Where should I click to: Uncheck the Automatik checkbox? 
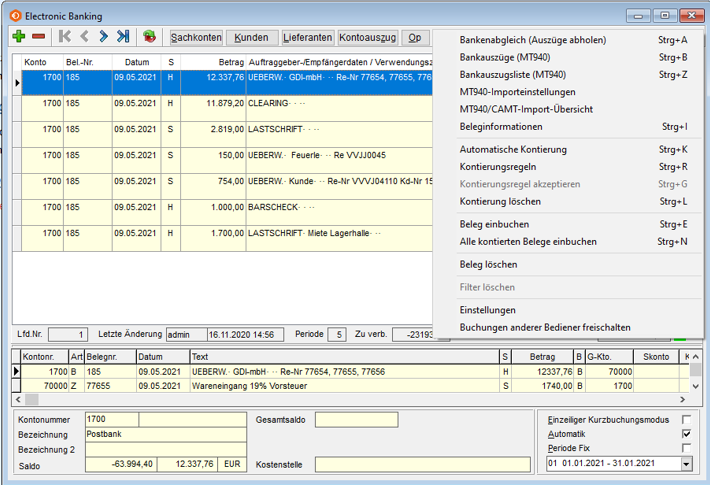coord(686,434)
